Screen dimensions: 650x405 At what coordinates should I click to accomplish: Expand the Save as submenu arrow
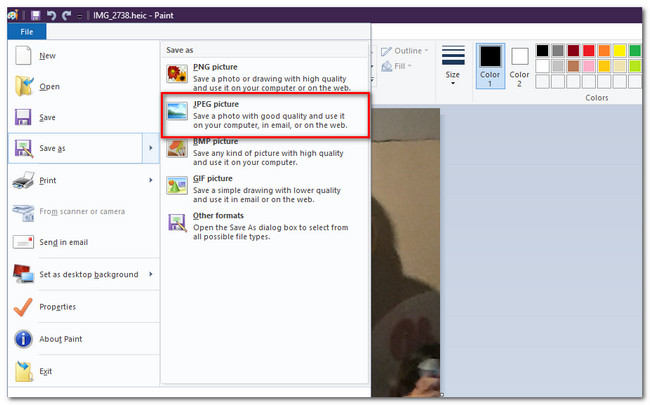(151, 148)
